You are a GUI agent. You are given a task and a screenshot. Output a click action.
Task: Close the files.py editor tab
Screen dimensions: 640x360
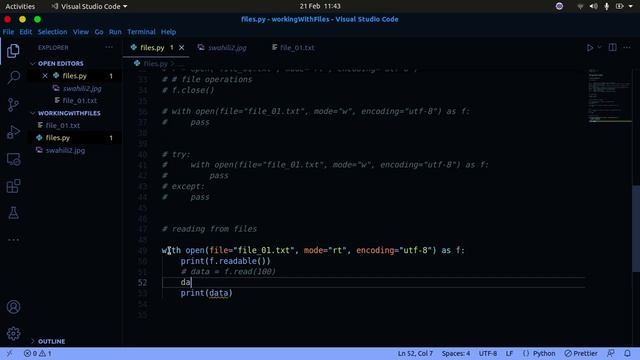[182, 48]
